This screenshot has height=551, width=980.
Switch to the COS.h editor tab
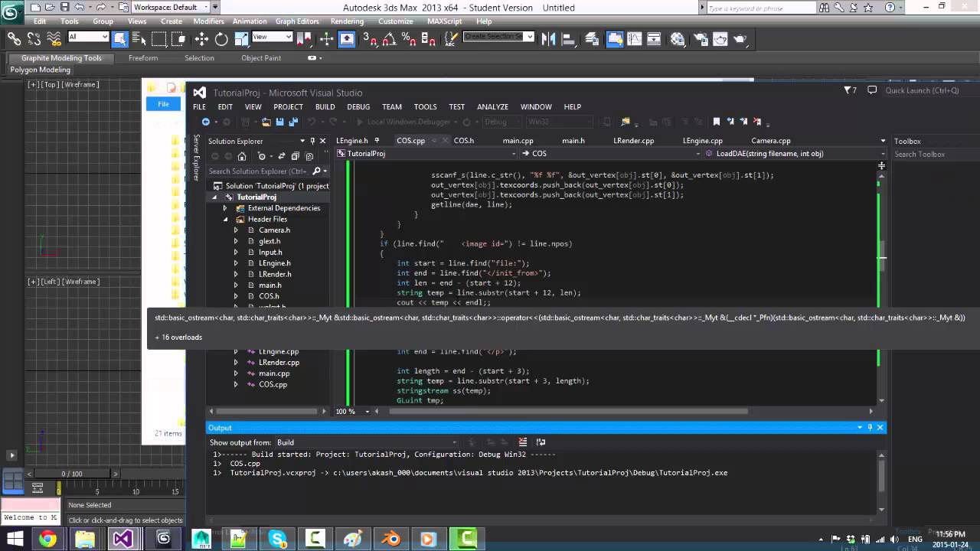tap(463, 141)
